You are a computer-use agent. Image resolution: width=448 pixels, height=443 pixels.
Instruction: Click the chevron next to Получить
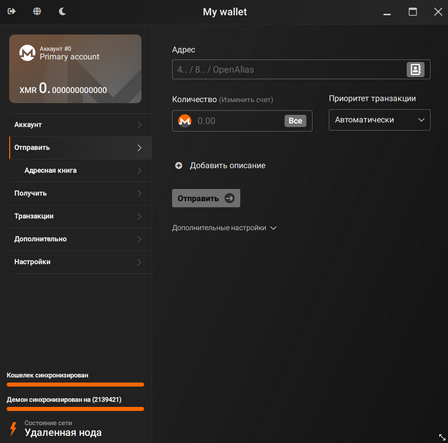[139, 194]
